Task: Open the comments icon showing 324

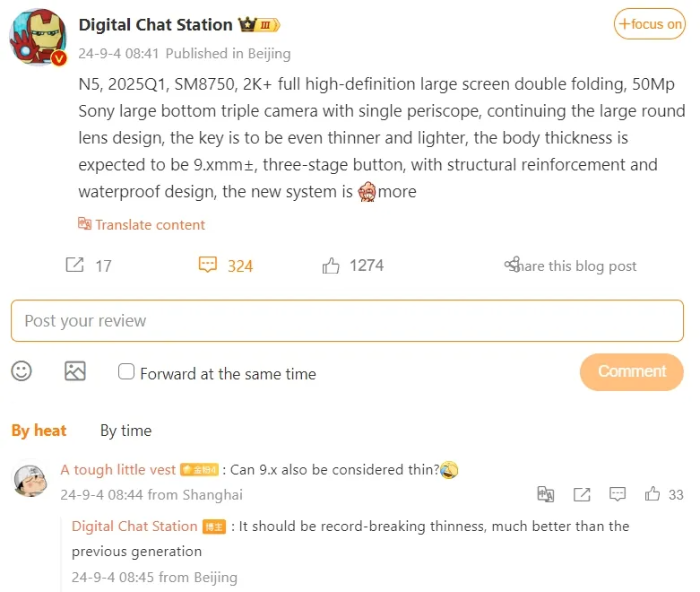Action: [x=208, y=265]
